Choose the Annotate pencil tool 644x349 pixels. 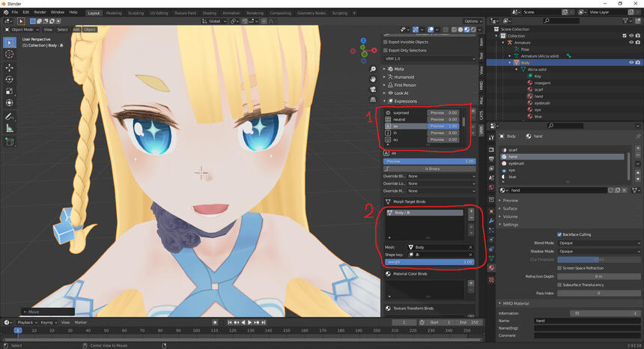point(10,117)
